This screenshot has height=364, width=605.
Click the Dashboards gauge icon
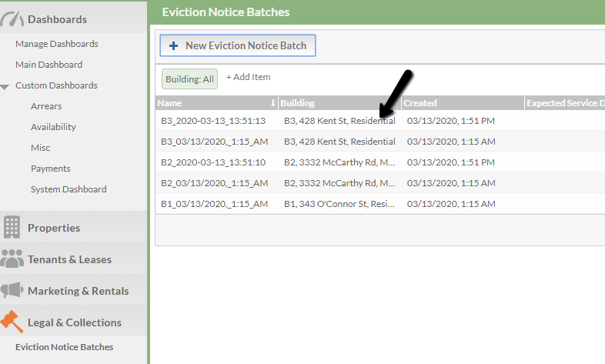point(12,19)
